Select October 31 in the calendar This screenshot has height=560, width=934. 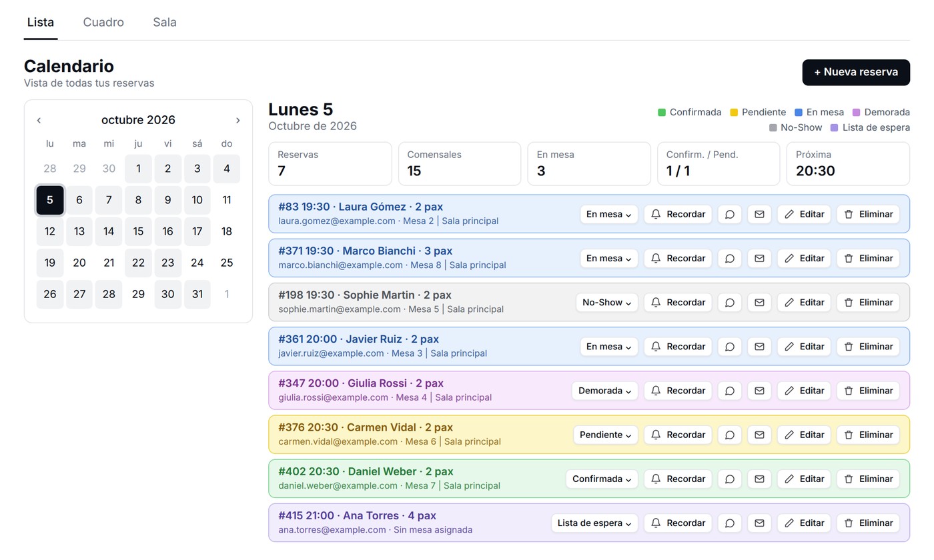pos(197,294)
